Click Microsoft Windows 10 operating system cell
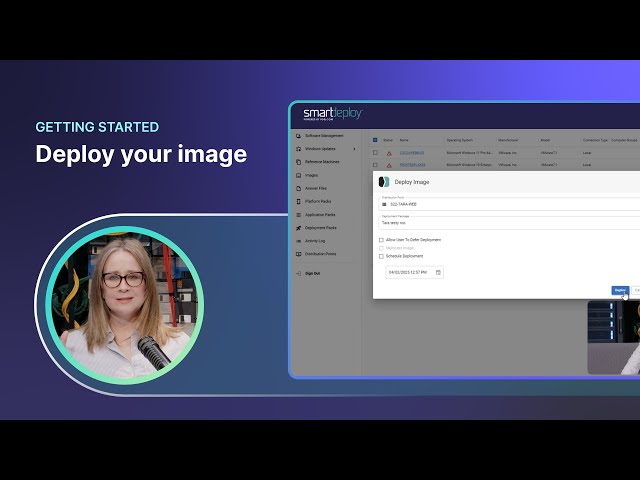 pyautogui.click(x=469, y=165)
